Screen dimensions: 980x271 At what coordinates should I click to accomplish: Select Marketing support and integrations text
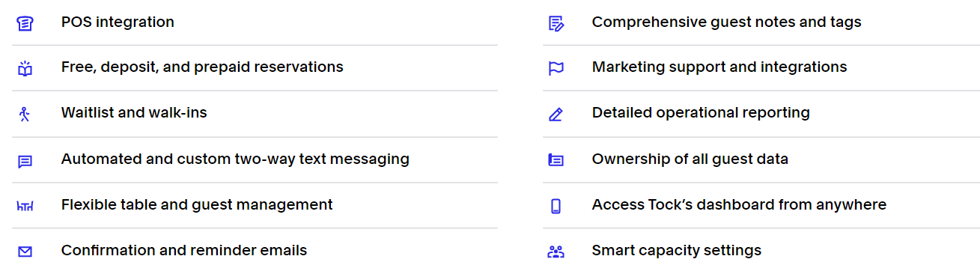click(719, 67)
